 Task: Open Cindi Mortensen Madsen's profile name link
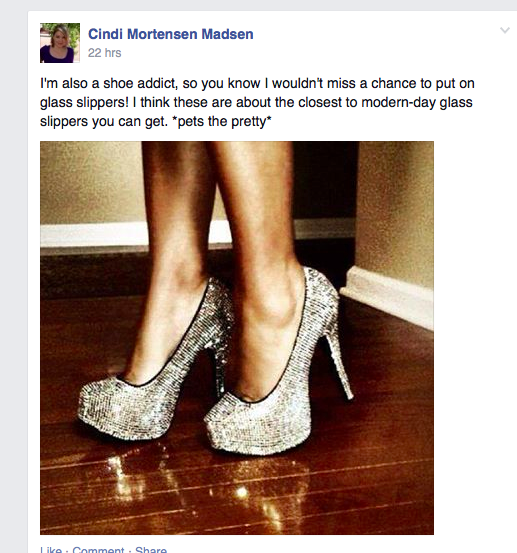(x=171, y=34)
